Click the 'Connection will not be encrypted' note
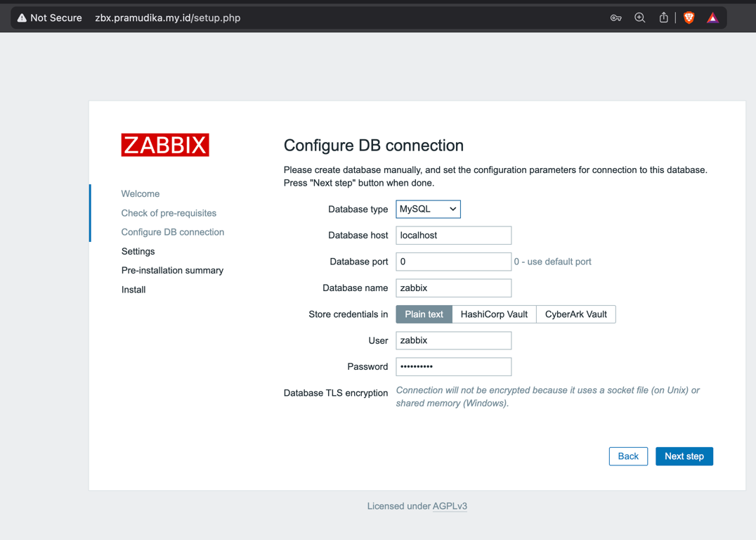 (x=548, y=397)
